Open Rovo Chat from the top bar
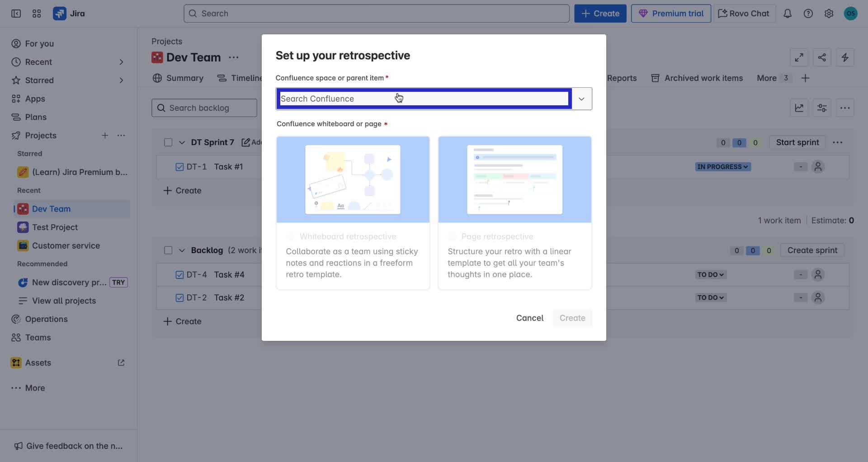The width and height of the screenshot is (868, 462). [x=743, y=13]
